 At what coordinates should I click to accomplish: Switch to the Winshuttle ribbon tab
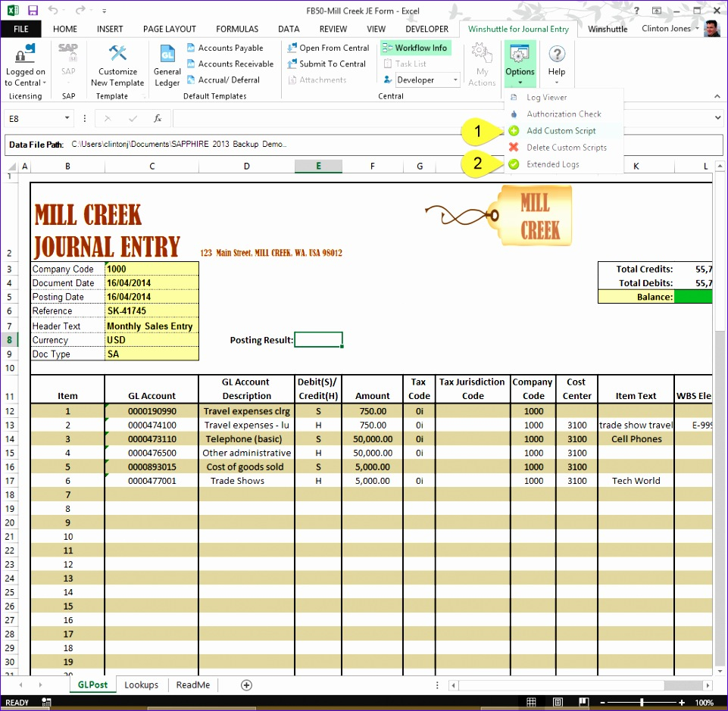tap(608, 29)
